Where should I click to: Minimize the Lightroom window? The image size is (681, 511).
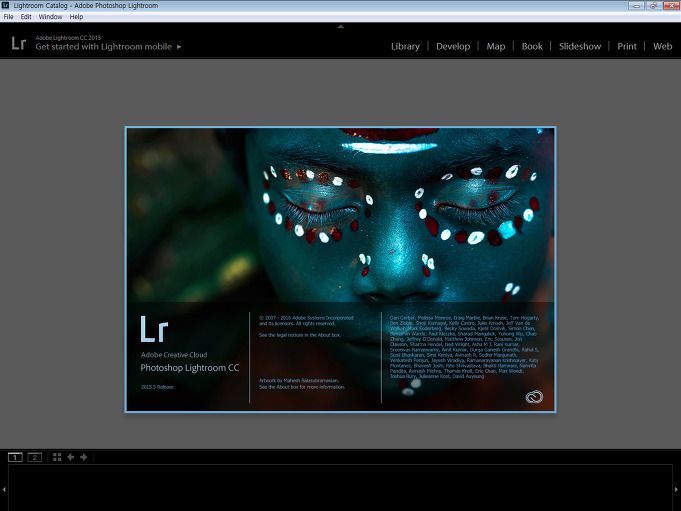[636, 6]
